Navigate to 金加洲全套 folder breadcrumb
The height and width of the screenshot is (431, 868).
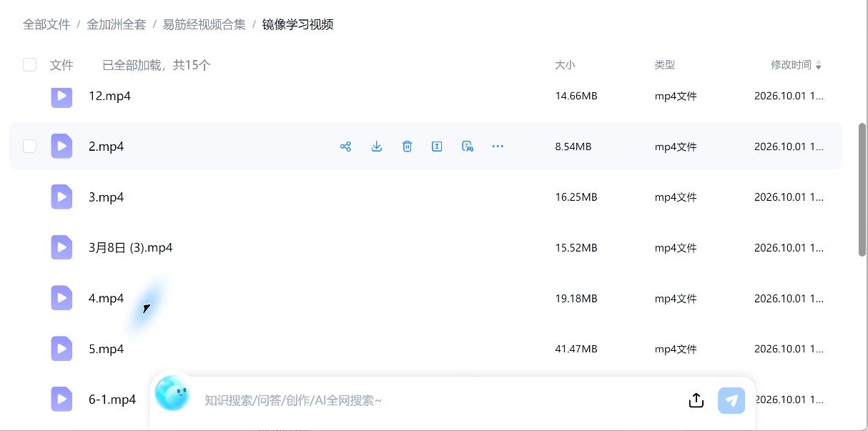117,24
